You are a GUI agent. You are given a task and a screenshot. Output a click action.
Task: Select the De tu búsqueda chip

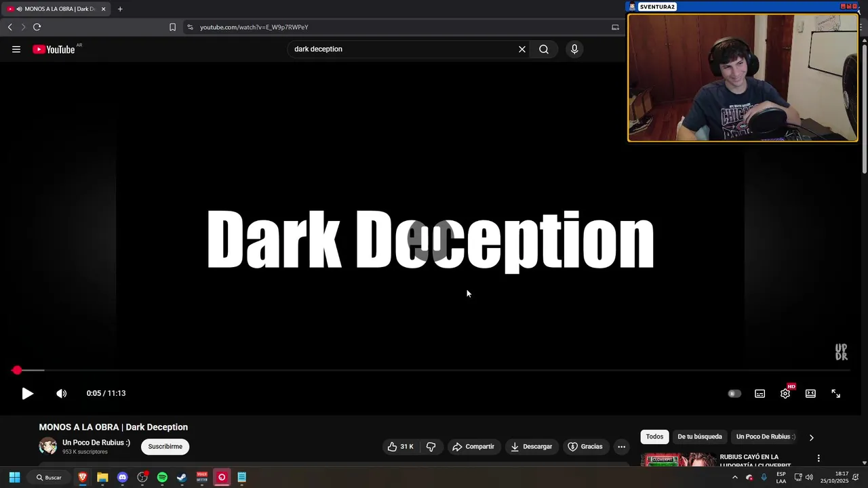pyautogui.click(x=700, y=436)
